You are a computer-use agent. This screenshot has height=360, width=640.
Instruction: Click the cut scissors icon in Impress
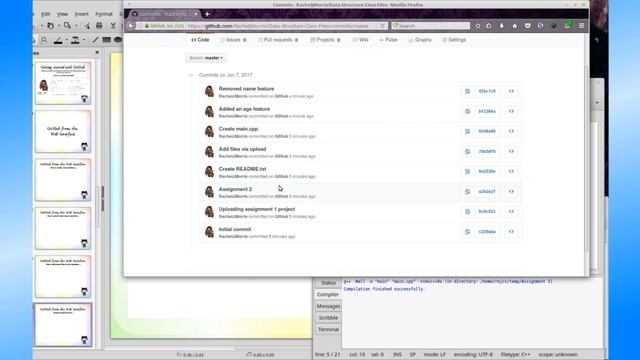(x=113, y=26)
